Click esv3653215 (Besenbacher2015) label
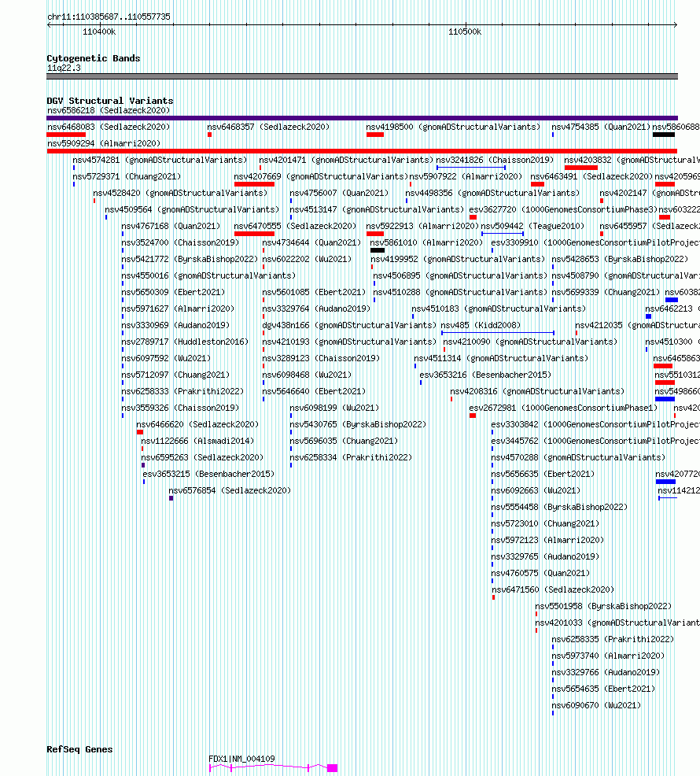This screenshot has width=700, height=776. 208,474
